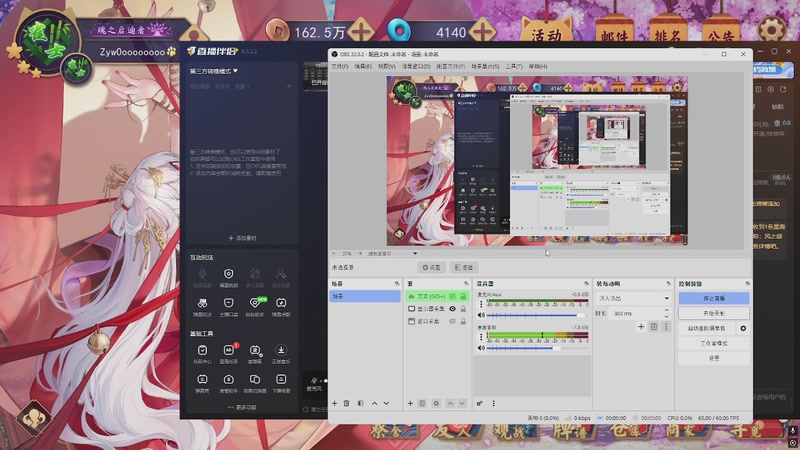Remove the selected scene using the Scenes dock trash icon
Viewport: 800px width, 450px height.
click(x=346, y=403)
